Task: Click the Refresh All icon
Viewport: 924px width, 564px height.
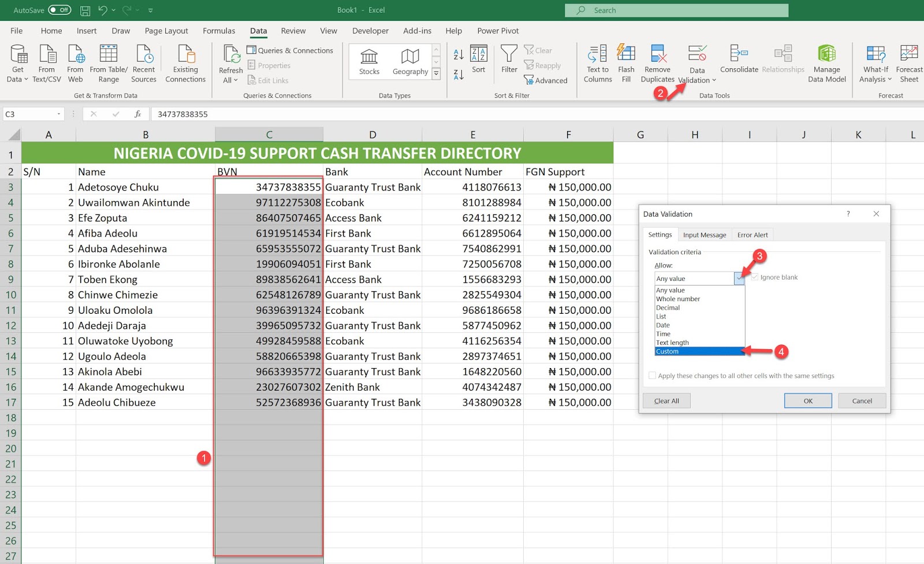Action: (230, 62)
